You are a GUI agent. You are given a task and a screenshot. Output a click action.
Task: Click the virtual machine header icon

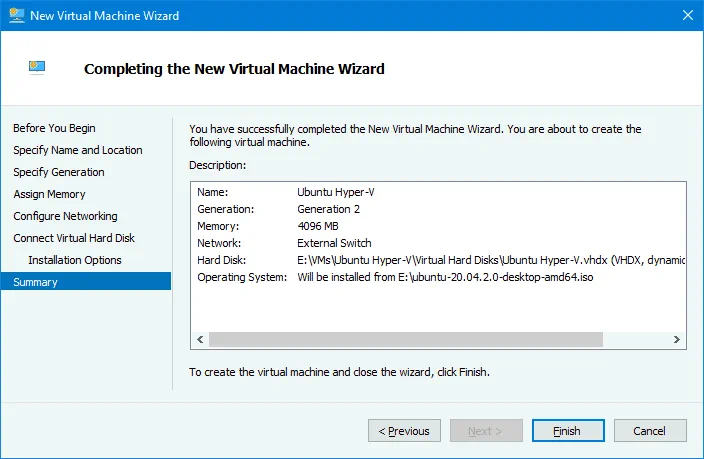pyautogui.click(x=37, y=68)
